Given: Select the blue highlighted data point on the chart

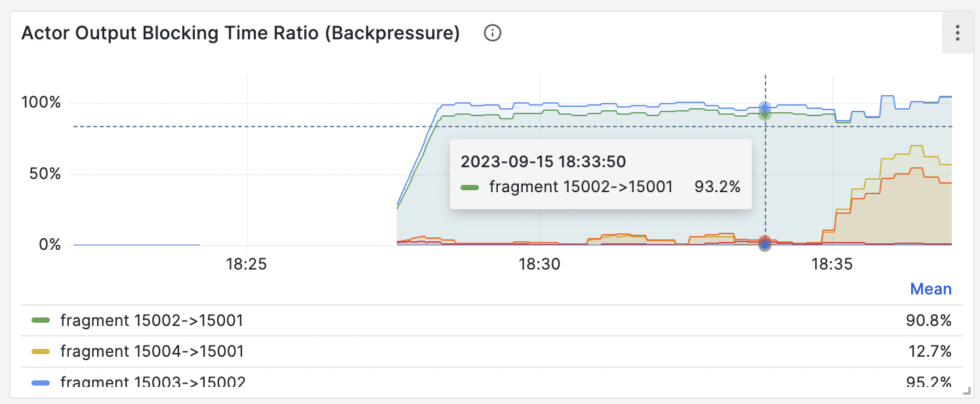Looking at the screenshot, I should [x=764, y=106].
